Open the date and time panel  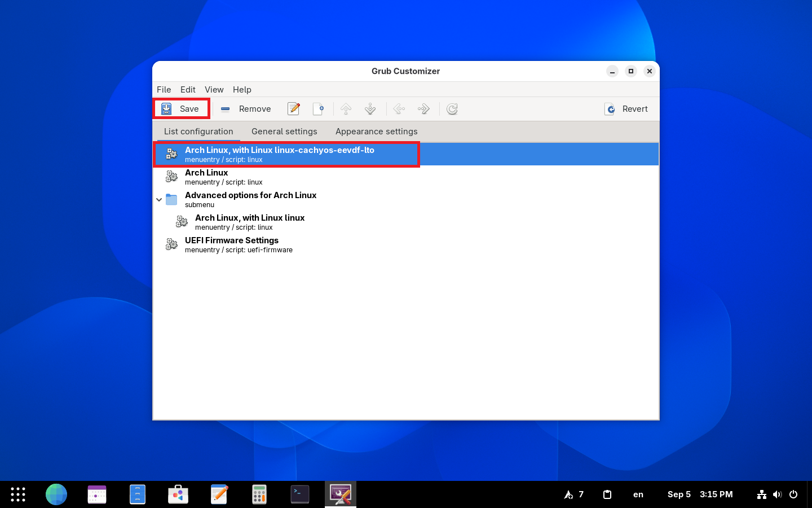[x=700, y=494]
